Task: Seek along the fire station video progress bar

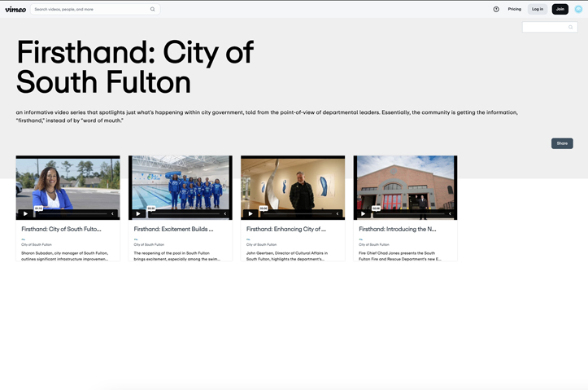Action: (x=409, y=214)
